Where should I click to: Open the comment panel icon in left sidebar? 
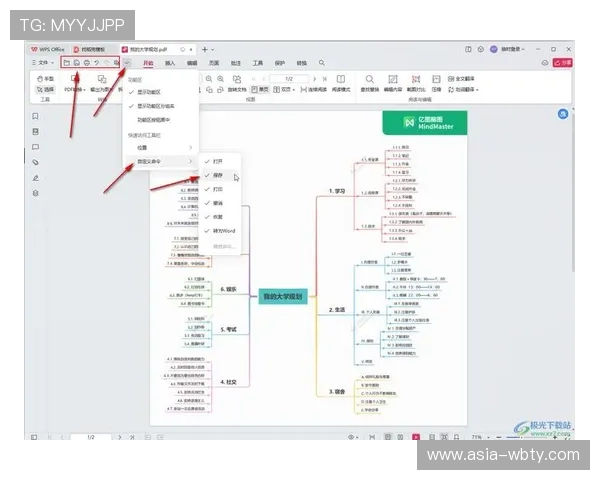36,145
